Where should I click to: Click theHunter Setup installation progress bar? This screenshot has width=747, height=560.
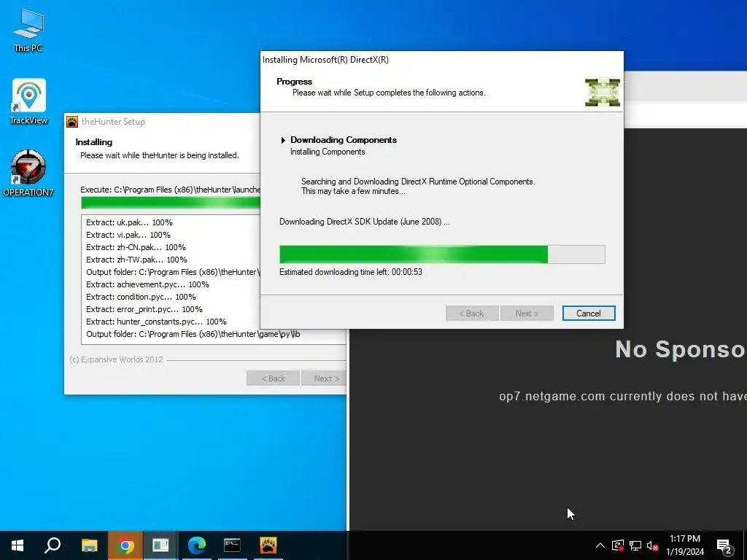(171, 203)
